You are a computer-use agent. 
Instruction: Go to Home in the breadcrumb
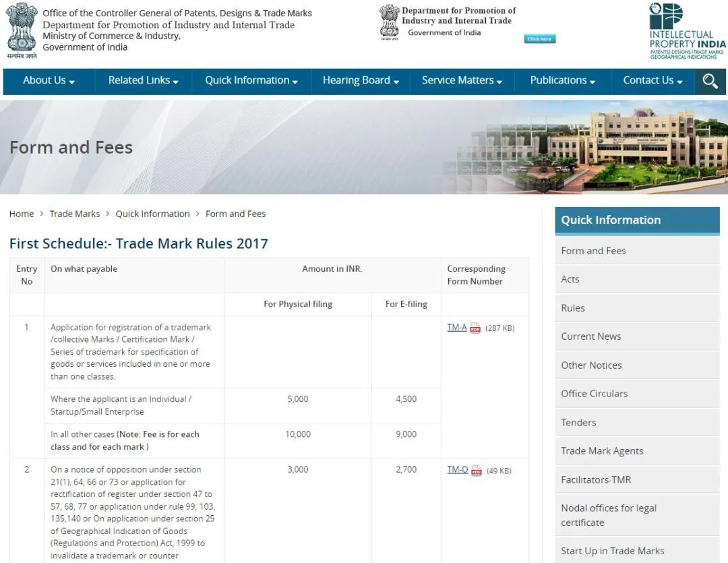point(22,214)
